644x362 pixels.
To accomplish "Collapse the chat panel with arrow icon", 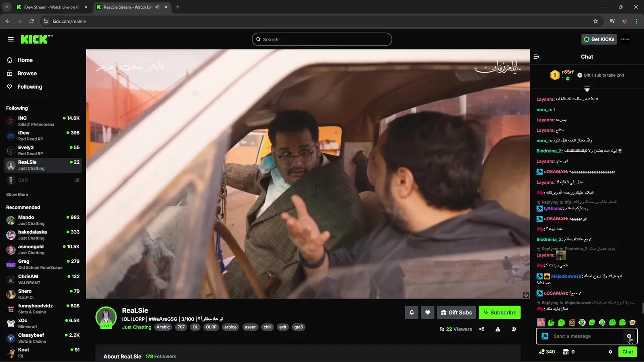I will (536, 57).
